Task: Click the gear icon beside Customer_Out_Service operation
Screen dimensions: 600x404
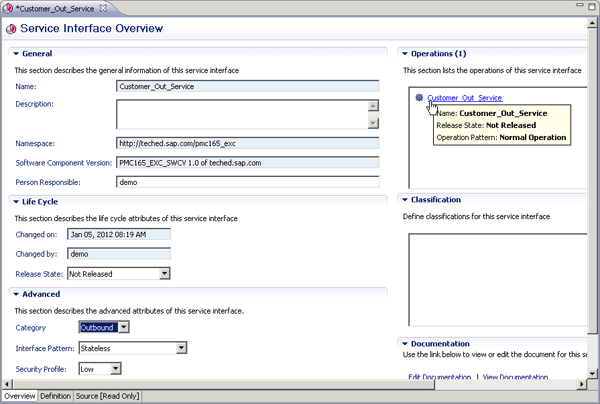Action: (x=419, y=98)
